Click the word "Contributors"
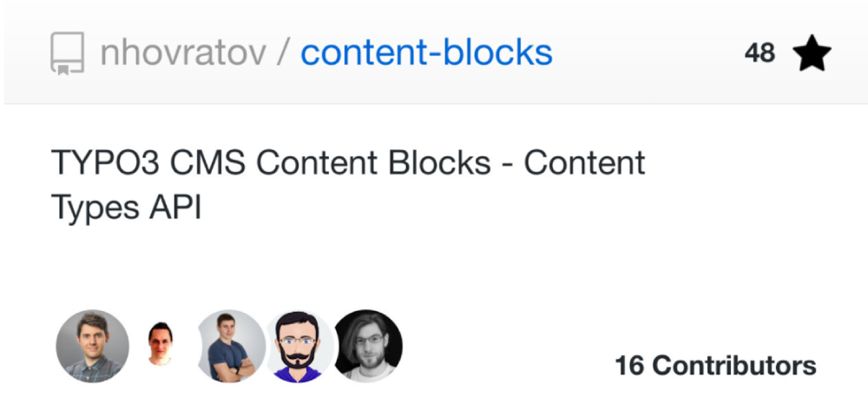This screenshot has height=410, width=868. 734,366
